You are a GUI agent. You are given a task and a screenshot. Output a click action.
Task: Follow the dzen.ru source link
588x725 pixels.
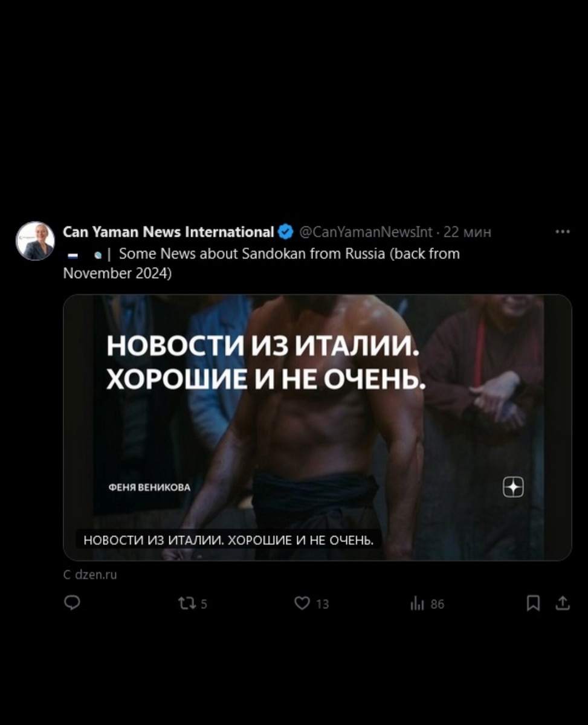pos(90,575)
